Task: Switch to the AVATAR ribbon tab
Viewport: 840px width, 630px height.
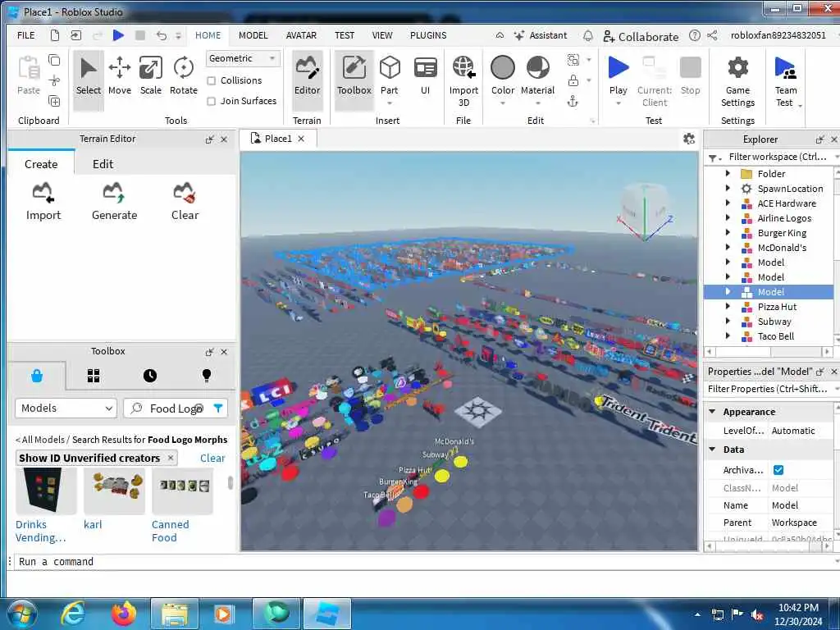Action: (x=301, y=35)
